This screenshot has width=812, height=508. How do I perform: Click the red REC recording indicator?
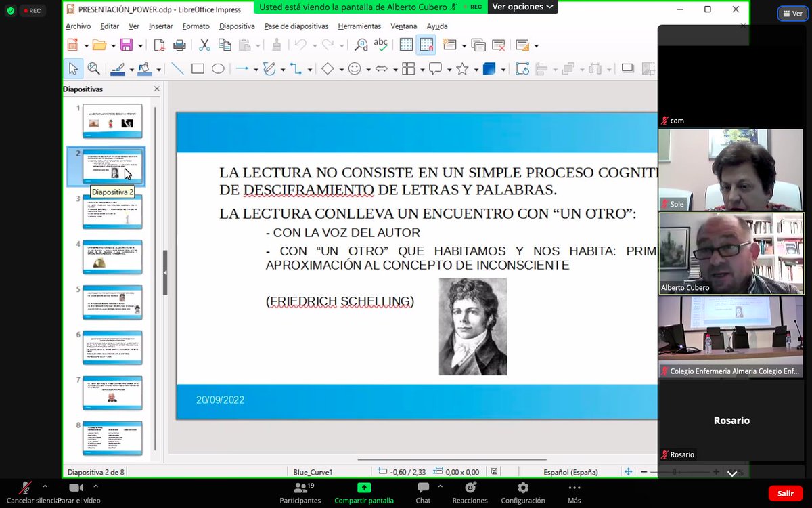click(x=32, y=11)
